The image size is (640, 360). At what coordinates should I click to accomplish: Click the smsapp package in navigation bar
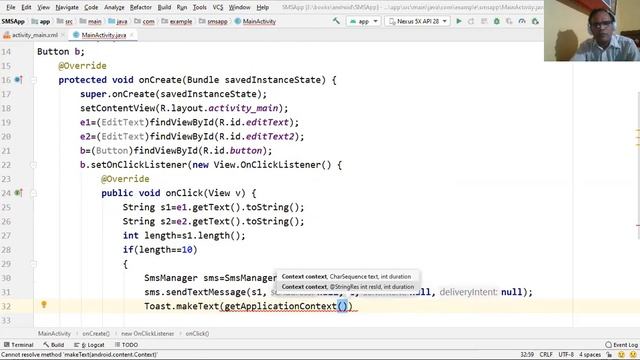point(213,21)
